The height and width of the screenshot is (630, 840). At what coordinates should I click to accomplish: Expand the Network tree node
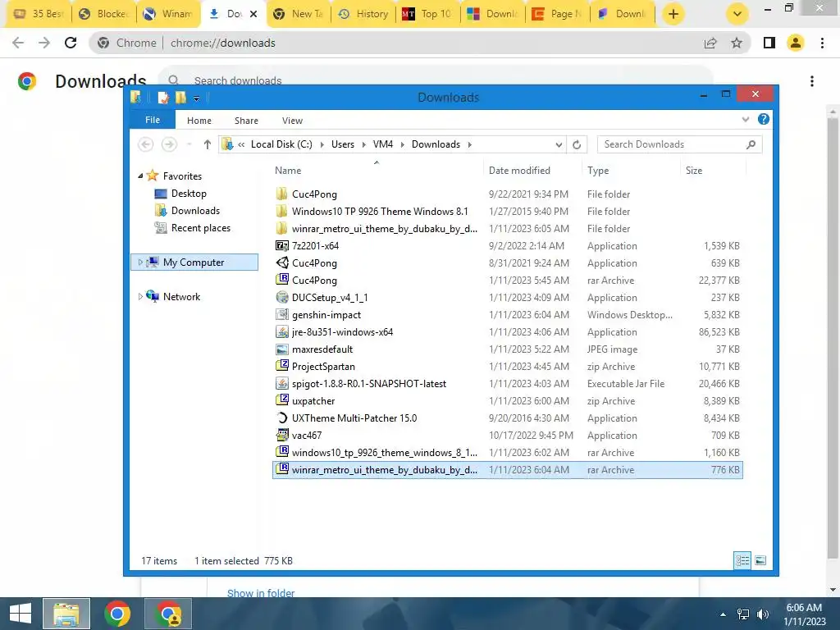point(140,296)
